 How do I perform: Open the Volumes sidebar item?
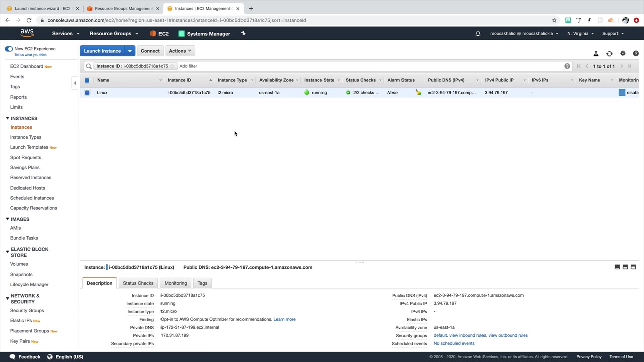pos(19,264)
